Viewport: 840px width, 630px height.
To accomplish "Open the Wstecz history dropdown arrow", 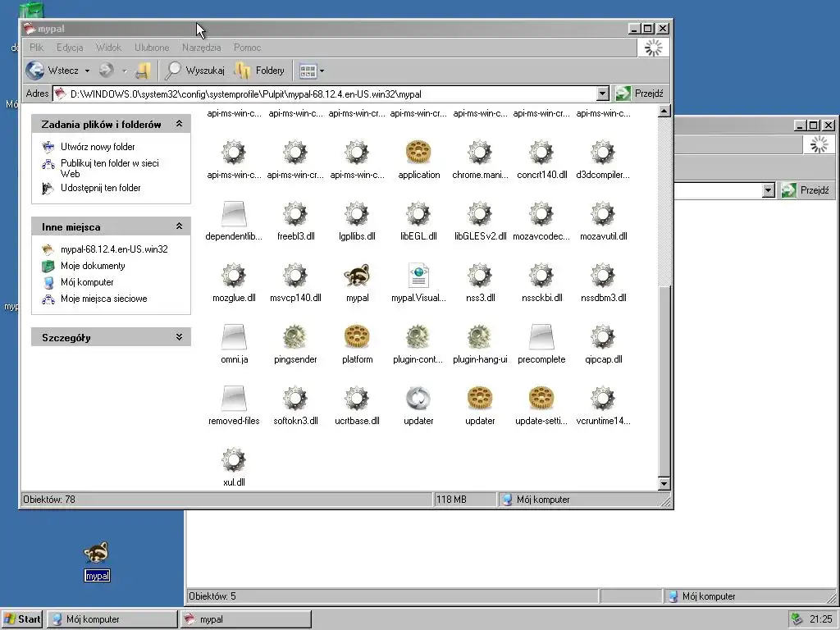I will (87, 71).
